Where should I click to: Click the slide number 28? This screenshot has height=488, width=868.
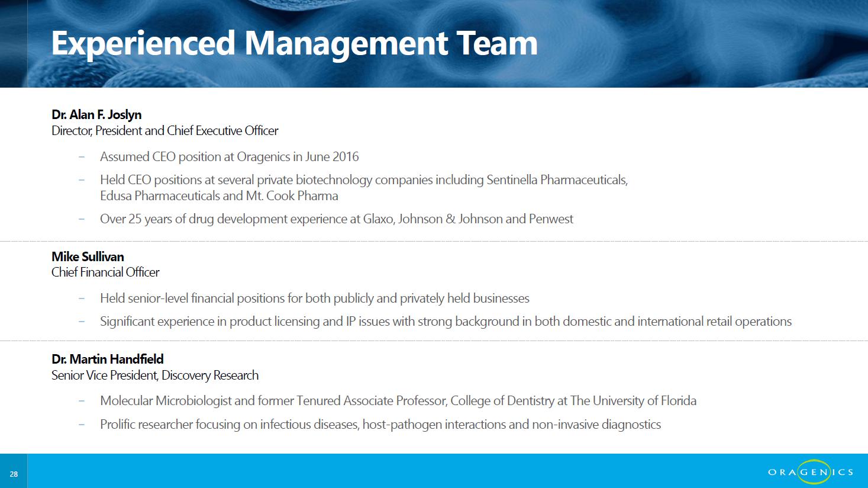tap(14, 474)
